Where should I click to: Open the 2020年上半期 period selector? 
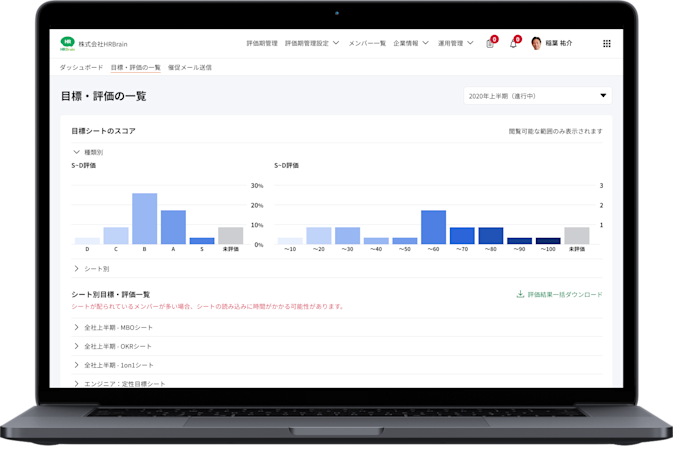537,96
